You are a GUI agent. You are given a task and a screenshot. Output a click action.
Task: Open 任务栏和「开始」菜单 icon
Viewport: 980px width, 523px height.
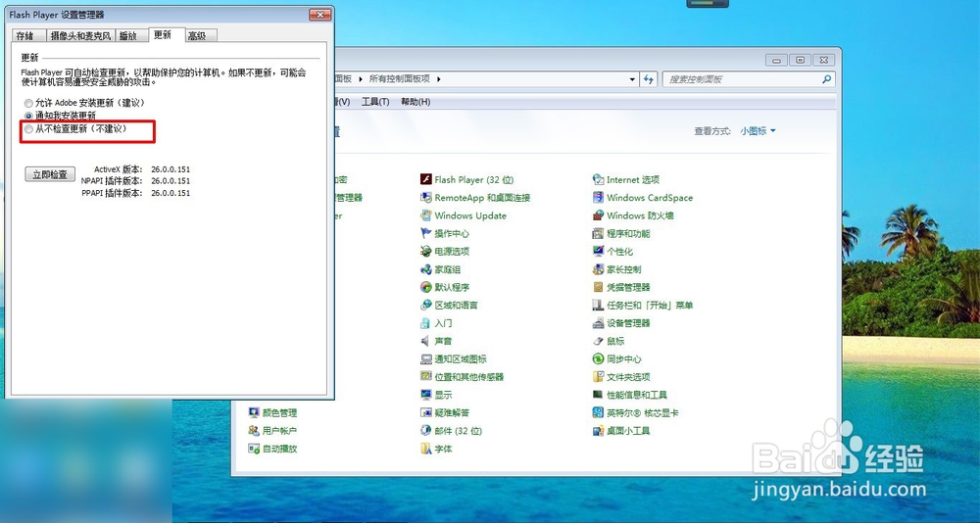[598, 305]
